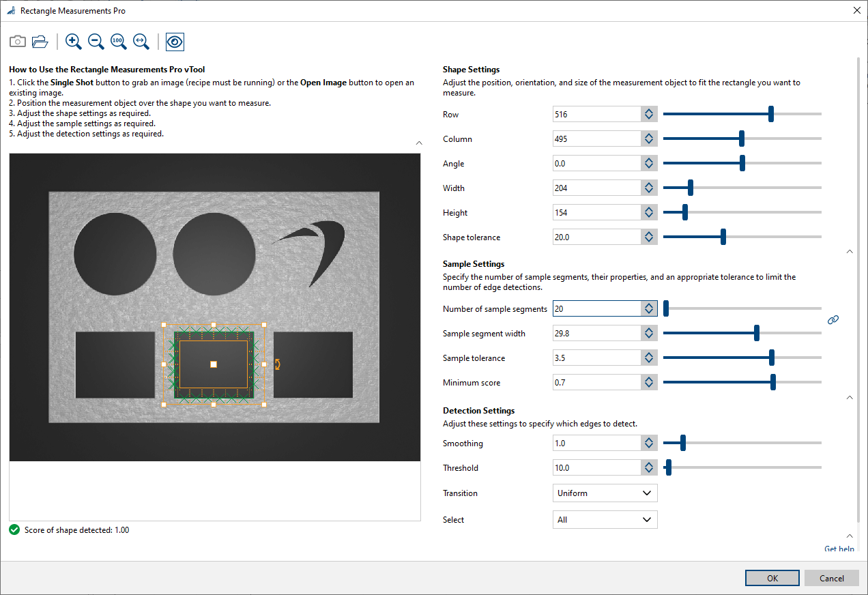868x595 pixels.
Task: Click the Cancel button
Action: pos(831,578)
